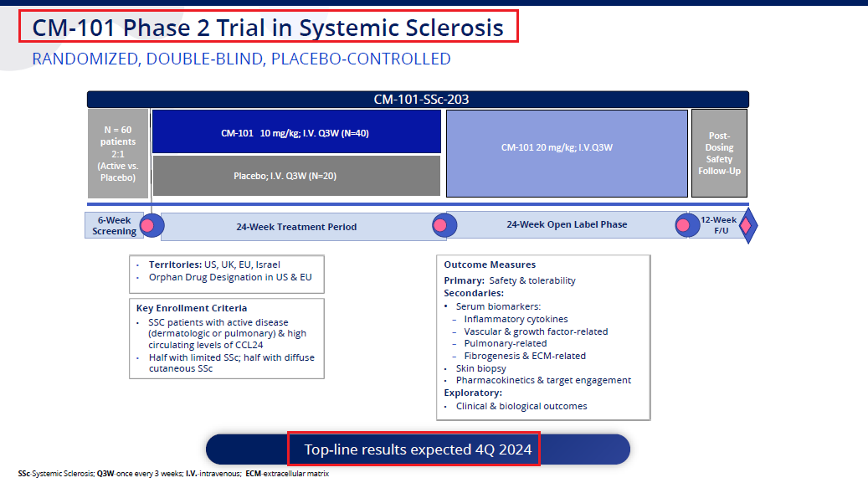
Task: Click the gray Placebo I.V. Q3W block
Action: pyautogui.click(x=296, y=176)
